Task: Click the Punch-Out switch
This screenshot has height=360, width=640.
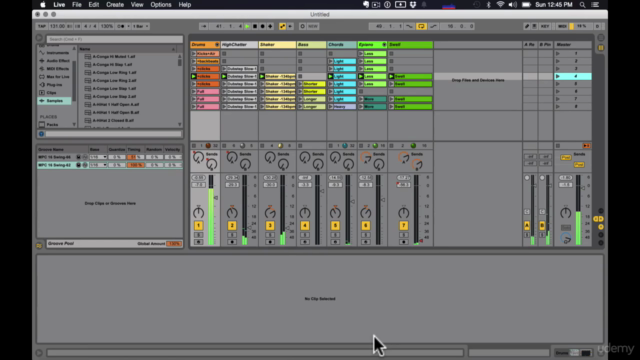Action: click(x=433, y=26)
